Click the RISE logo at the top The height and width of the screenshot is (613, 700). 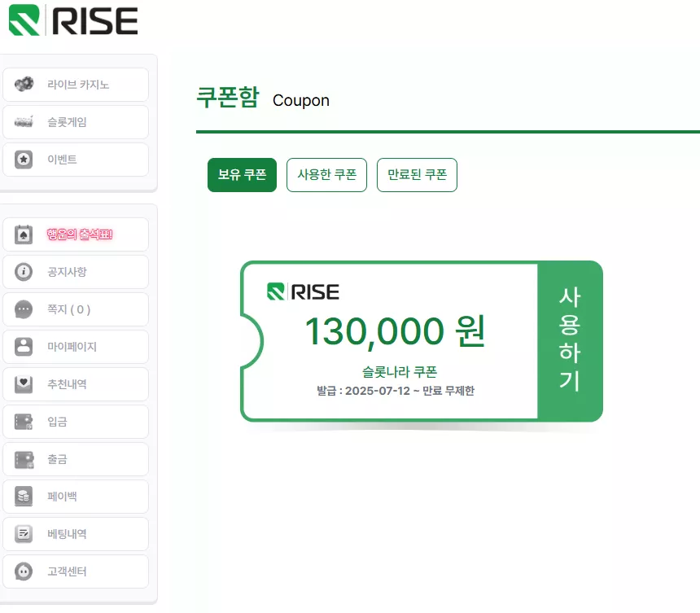click(x=73, y=20)
